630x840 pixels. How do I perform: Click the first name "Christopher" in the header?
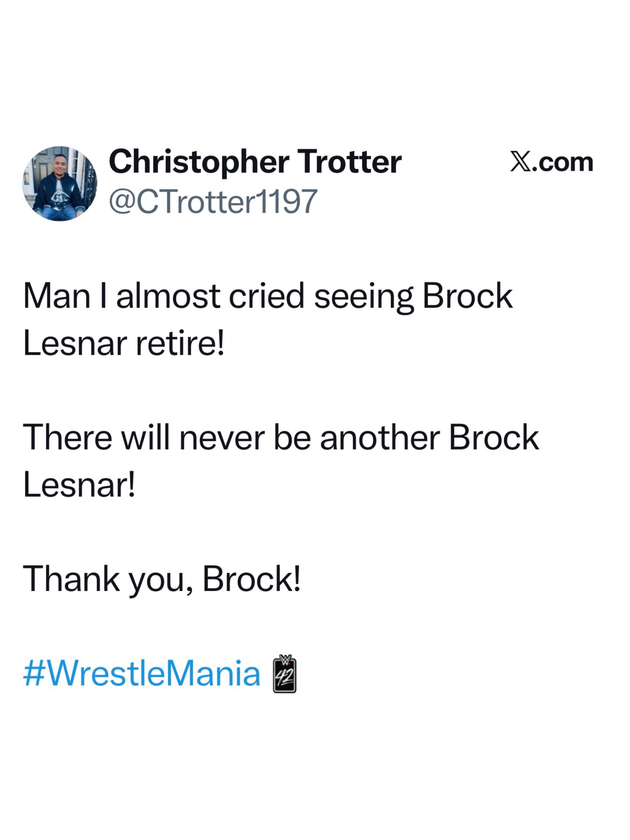pyautogui.click(x=199, y=162)
